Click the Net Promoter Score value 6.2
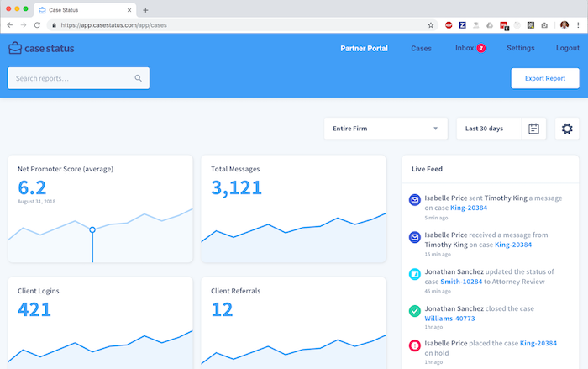The width and height of the screenshot is (588, 369). 32,187
